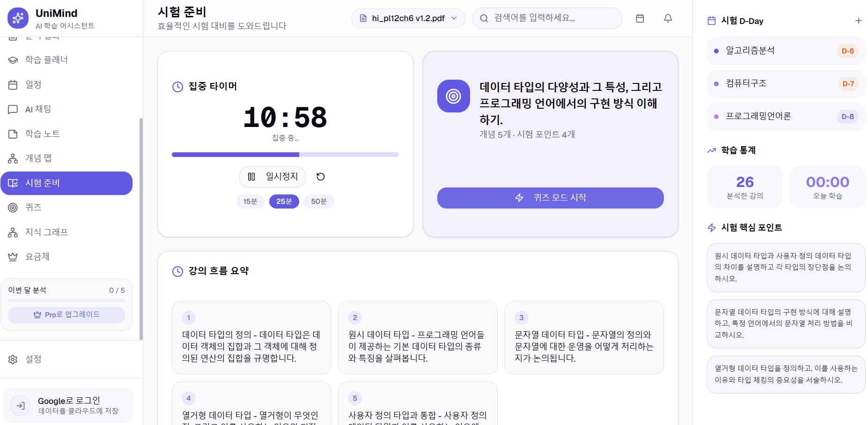Select the 프로그래밍언어론 D-8 exam row

click(786, 117)
